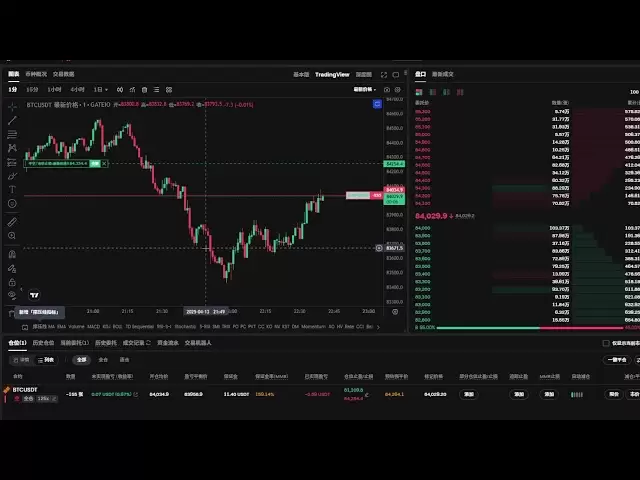Screen dimensions: 640x480
Task: Select the brush drawing tool
Action: (12, 176)
